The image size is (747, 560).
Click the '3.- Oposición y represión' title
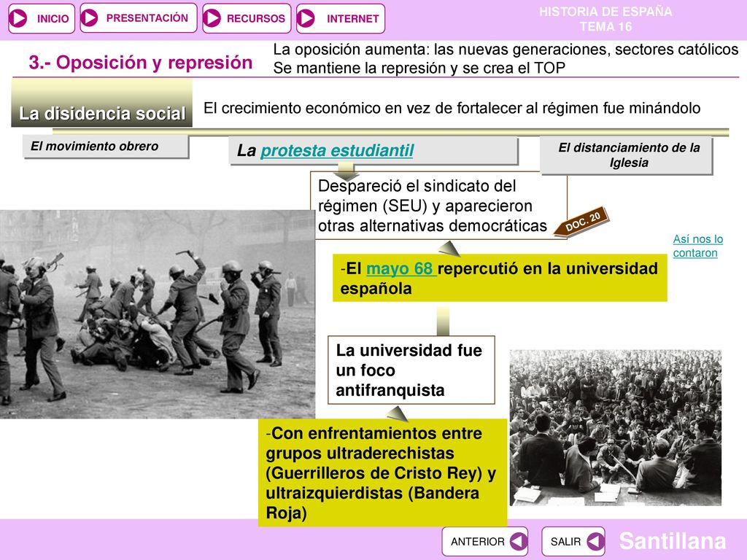[141, 63]
